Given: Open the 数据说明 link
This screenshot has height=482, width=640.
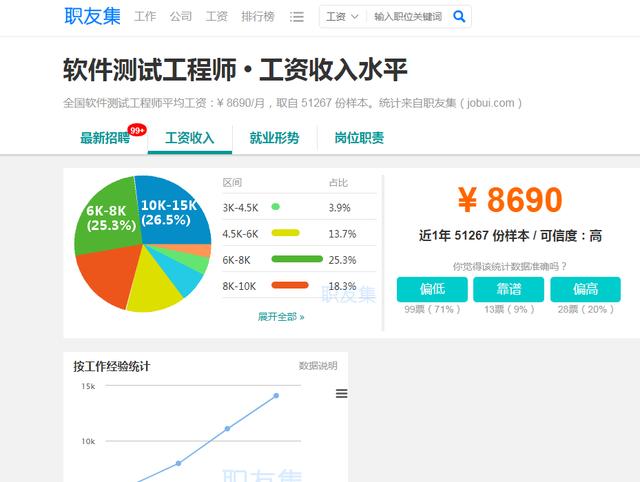Looking at the screenshot, I should (318, 366).
